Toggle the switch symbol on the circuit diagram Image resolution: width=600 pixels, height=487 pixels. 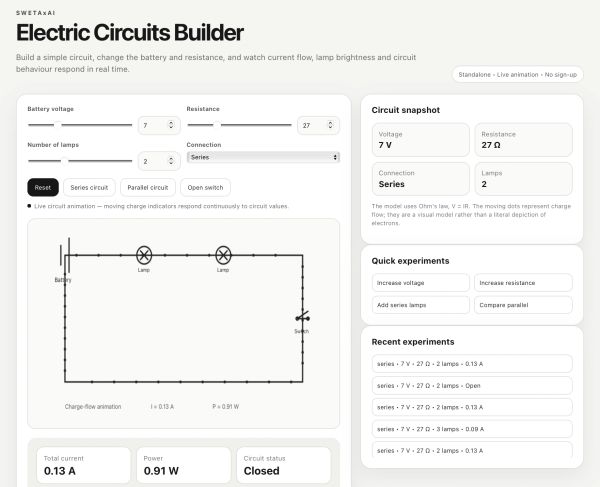coord(302,318)
